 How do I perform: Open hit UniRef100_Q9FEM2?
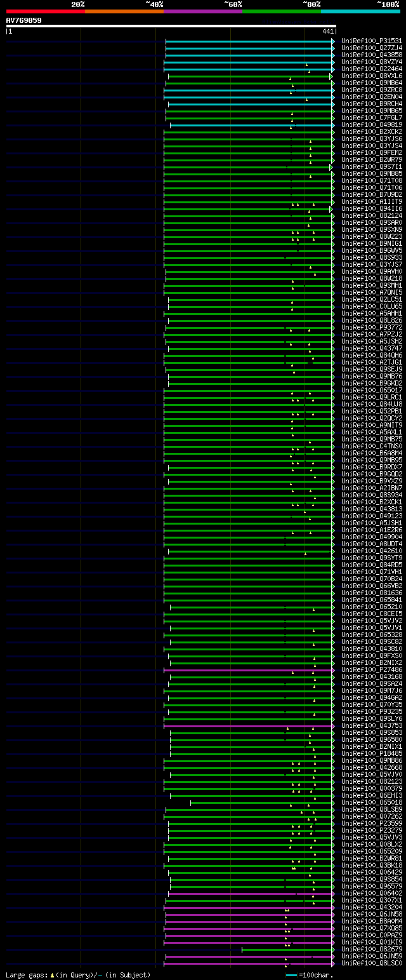pyautogui.click(x=372, y=152)
